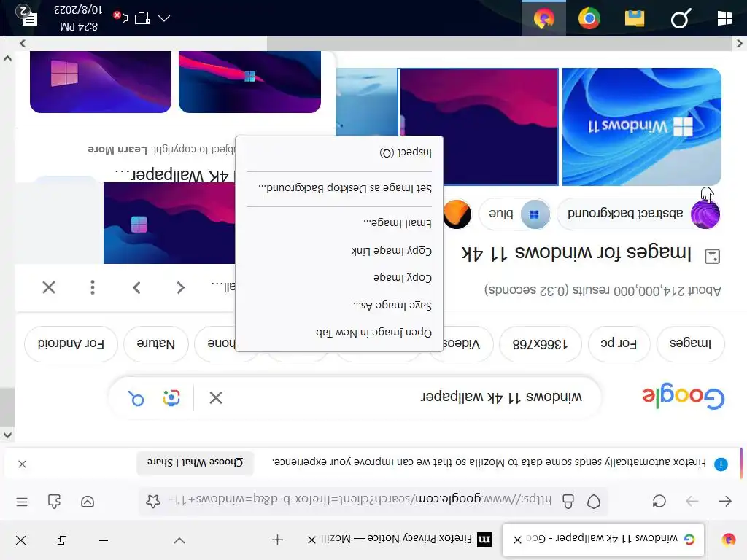Open Google Lens search by image
This screenshot has width=747, height=560.
pos(171,398)
